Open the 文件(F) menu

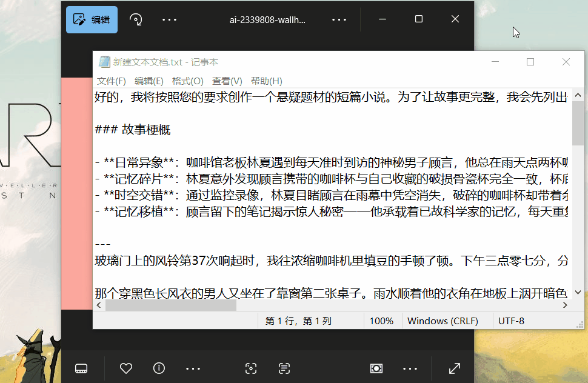pos(111,80)
